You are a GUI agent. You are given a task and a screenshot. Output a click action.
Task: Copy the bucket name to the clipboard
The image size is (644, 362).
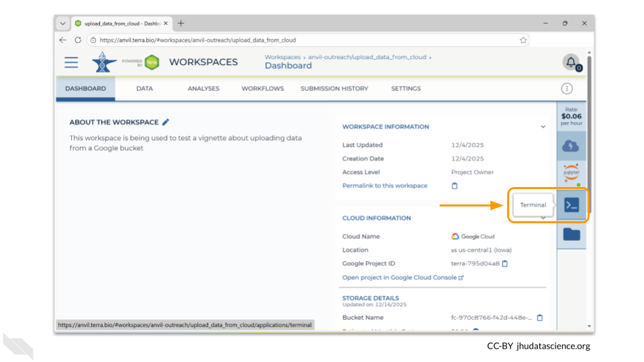click(539, 317)
